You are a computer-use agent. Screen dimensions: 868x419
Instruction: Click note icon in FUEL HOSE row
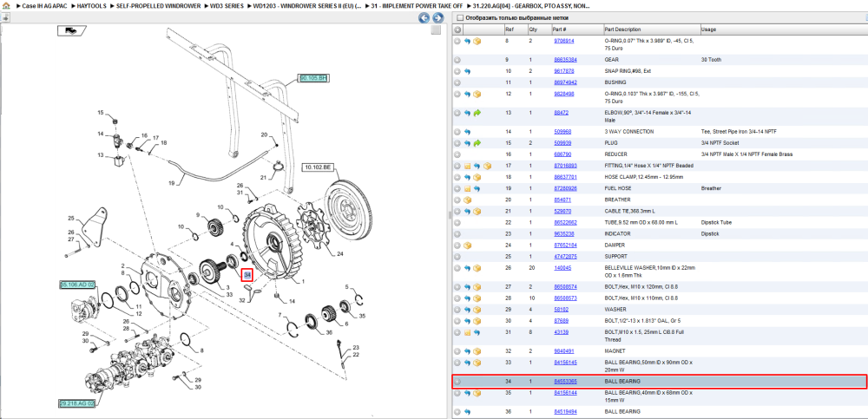point(467,189)
